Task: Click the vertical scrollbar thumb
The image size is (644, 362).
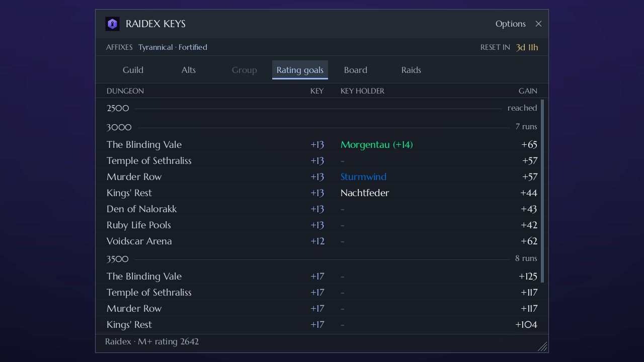Action: click(542, 191)
